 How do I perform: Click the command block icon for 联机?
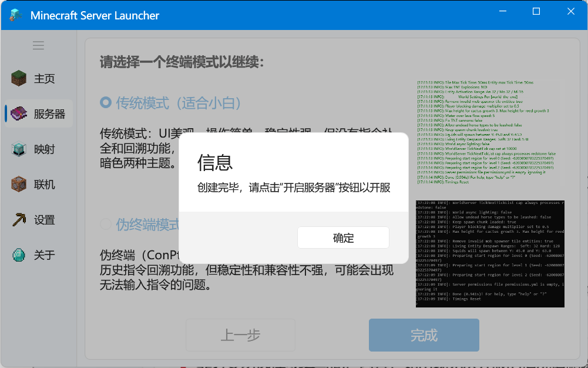tap(19, 184)
